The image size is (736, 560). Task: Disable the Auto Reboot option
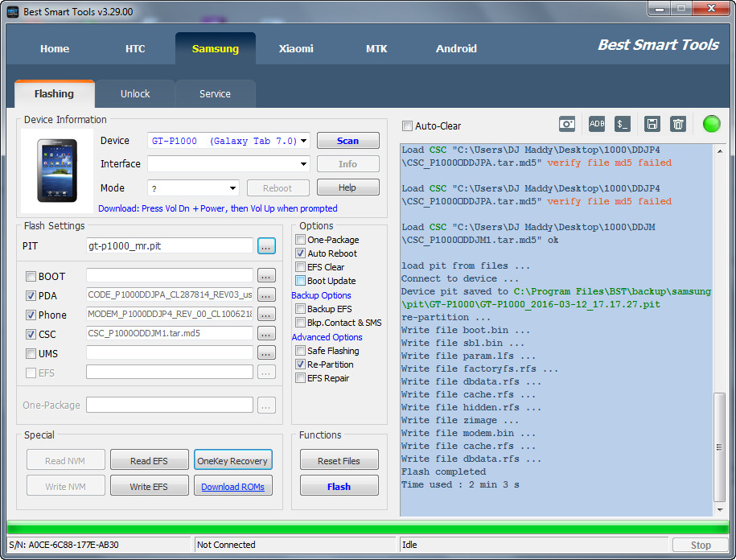[300, 253]
